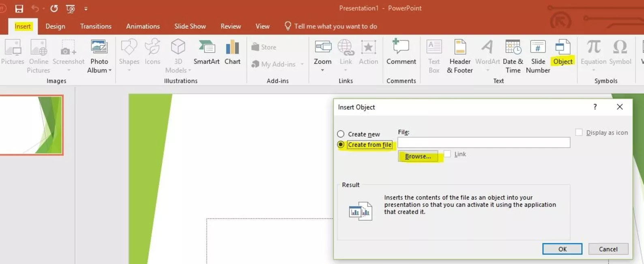Insert a SmartArt graphic
The width and height of the screenshot is (644, 264).
point(206,52)
